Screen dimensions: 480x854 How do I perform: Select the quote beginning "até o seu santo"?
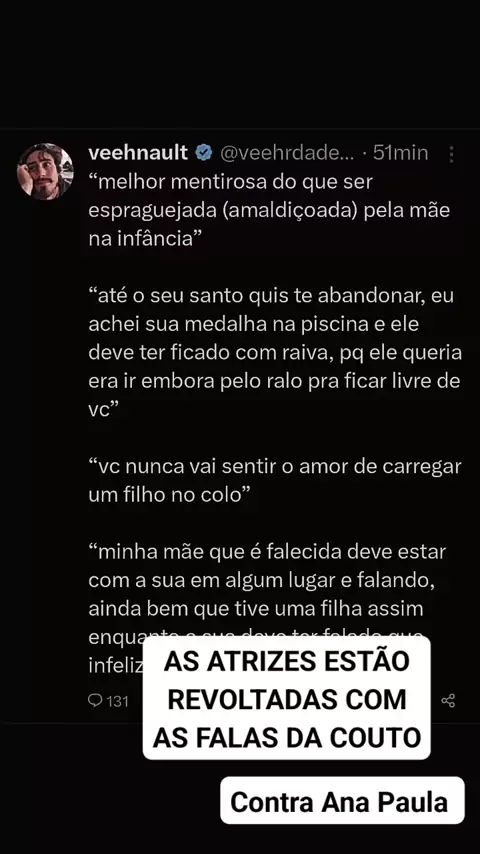click(275, 352)
